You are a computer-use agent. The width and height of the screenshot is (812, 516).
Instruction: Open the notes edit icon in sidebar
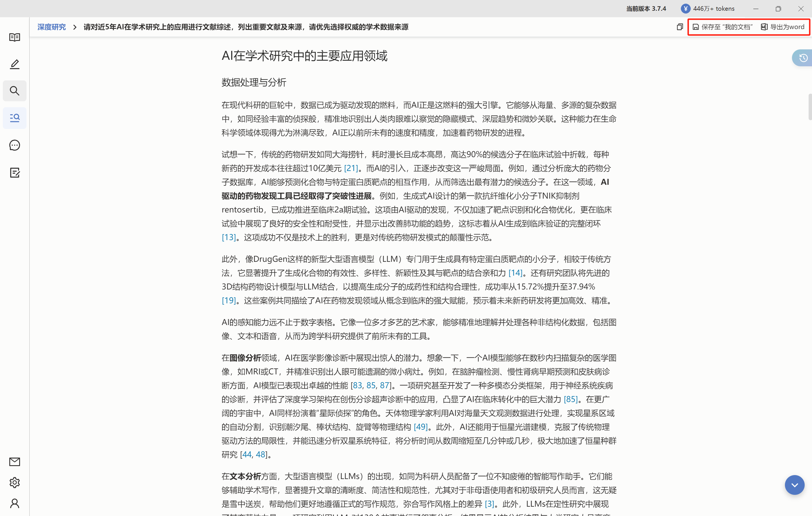[14, 173]
